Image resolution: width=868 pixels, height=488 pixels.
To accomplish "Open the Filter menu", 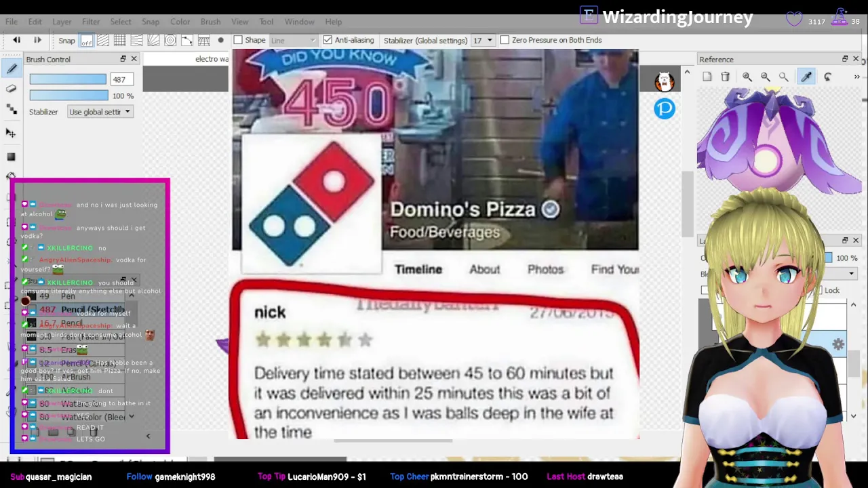I will pos(91,22).
